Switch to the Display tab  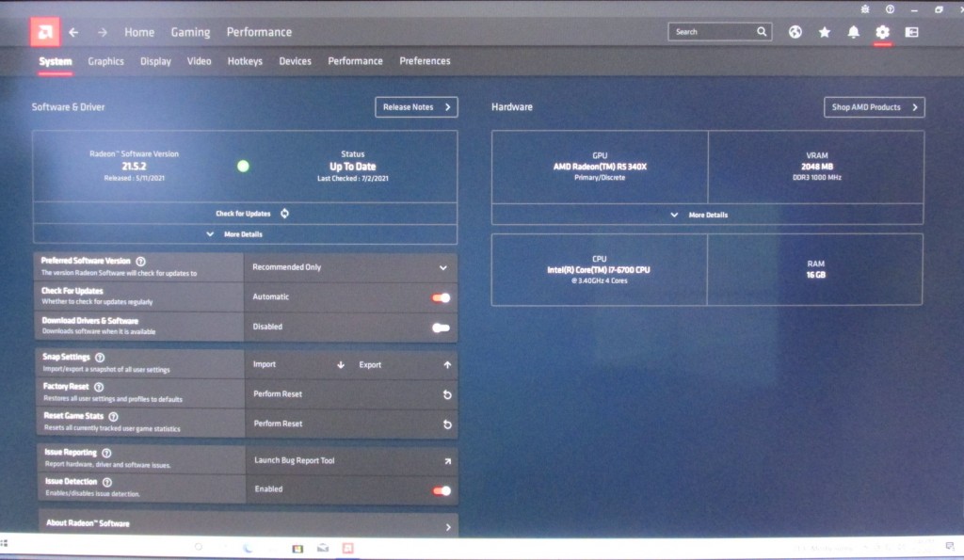pos(155,61)
